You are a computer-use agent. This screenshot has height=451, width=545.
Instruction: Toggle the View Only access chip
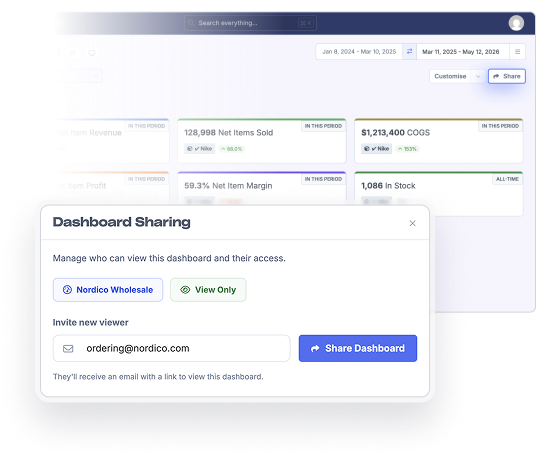(x=208, y=290)
